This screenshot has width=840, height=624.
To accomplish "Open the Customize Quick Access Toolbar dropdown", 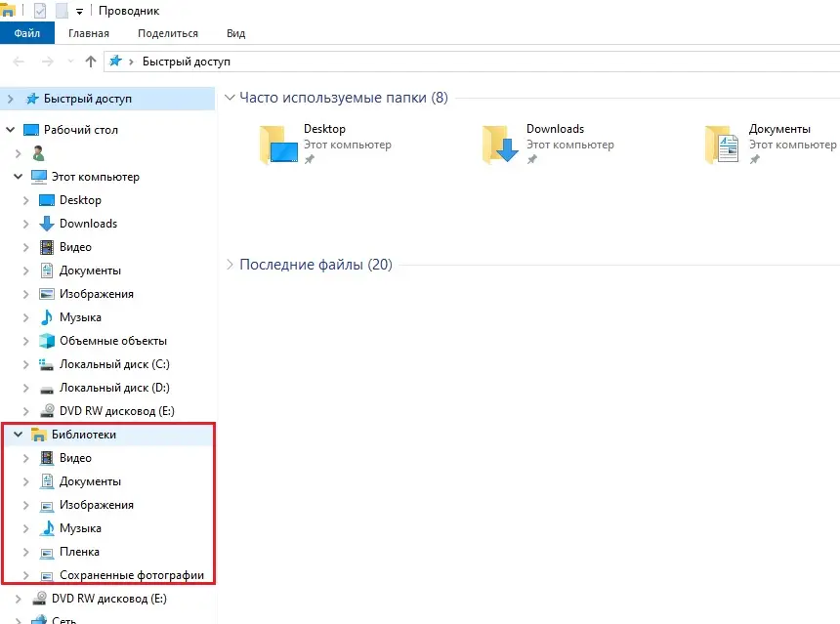I will click(79, 12).
